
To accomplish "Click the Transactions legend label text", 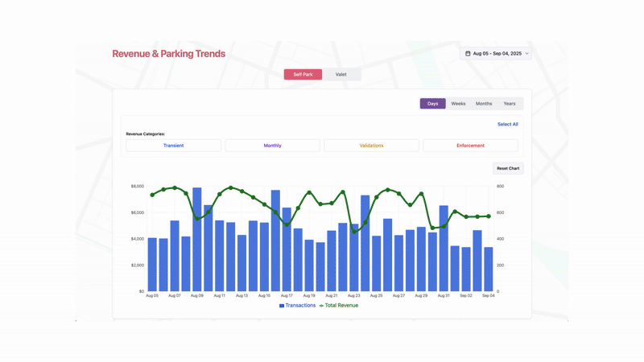I will point(300,306).
